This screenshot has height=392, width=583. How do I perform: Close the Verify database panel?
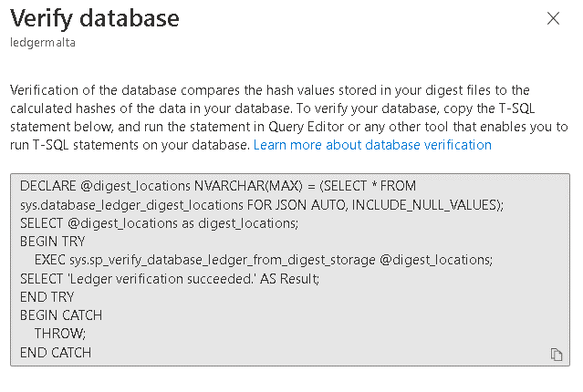(x=553, y=18)
